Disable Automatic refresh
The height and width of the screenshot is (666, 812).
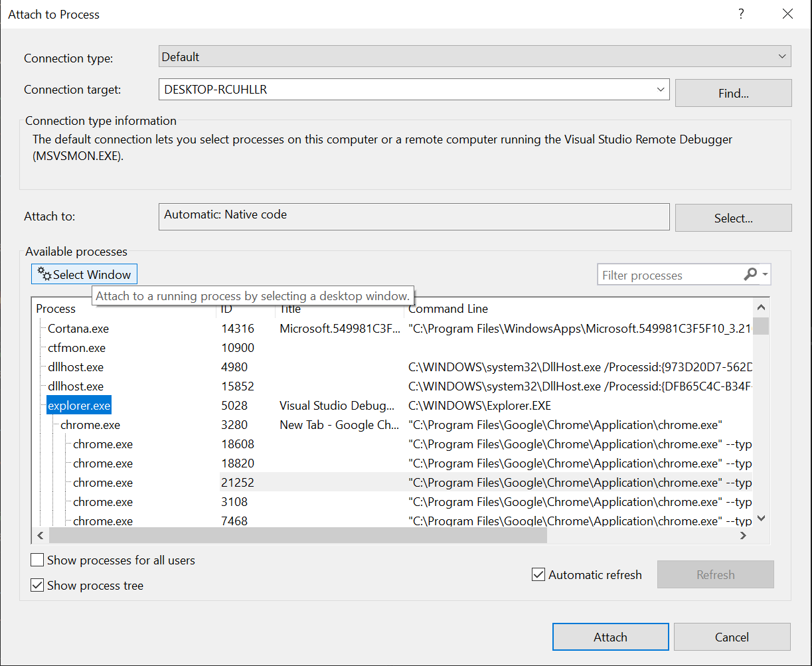(x=538, y=574)
